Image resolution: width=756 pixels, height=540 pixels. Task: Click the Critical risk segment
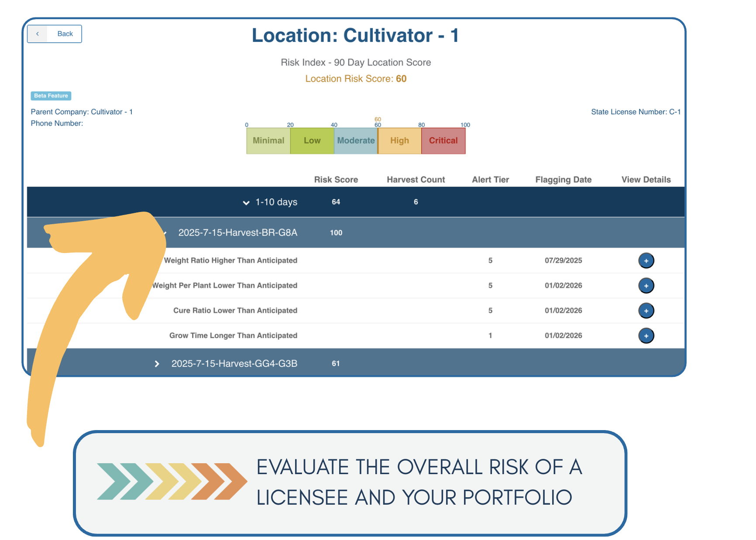[x=443, y=141]
